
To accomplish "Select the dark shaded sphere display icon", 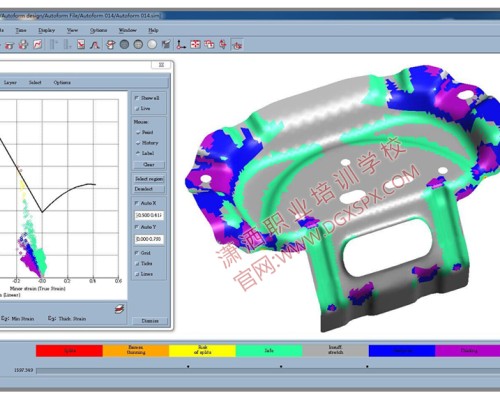I will (124, 44).
